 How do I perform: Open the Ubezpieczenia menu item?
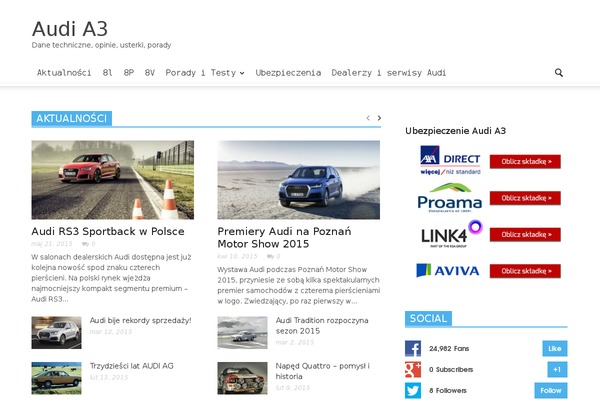[x=288, y=73]
